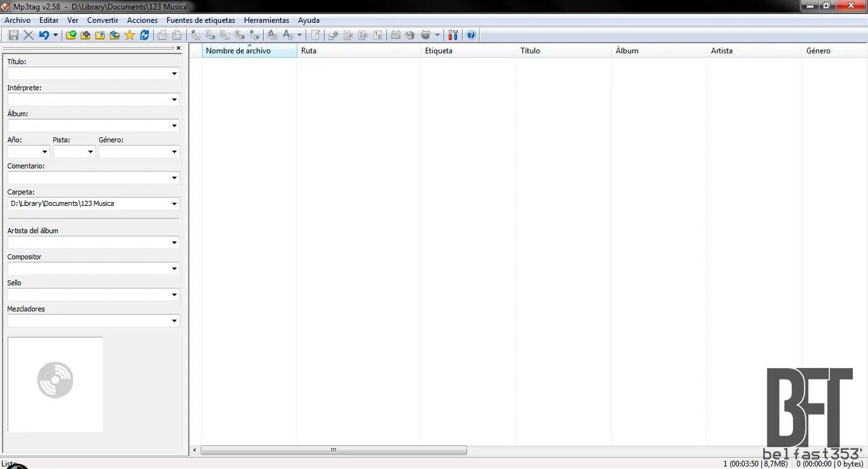Close the tag panel with small X
Screen dimensions: 868x469
[179, 48]
